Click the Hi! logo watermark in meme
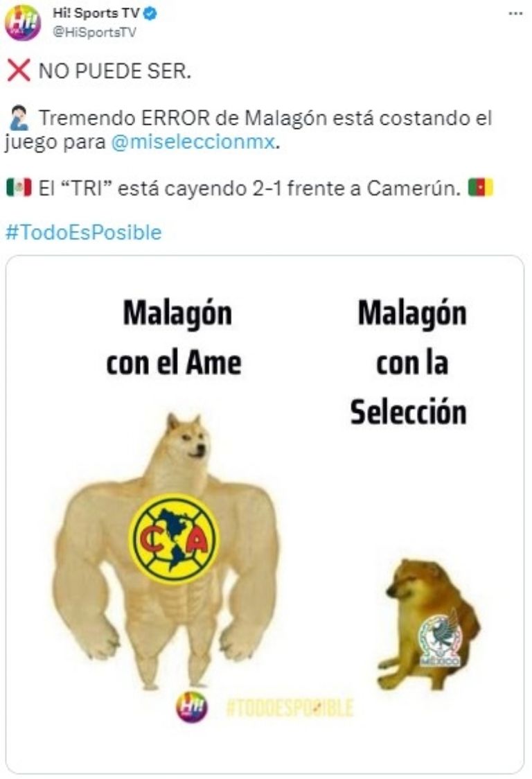Screen dimensions: 532x779 (x=193, y=706)
